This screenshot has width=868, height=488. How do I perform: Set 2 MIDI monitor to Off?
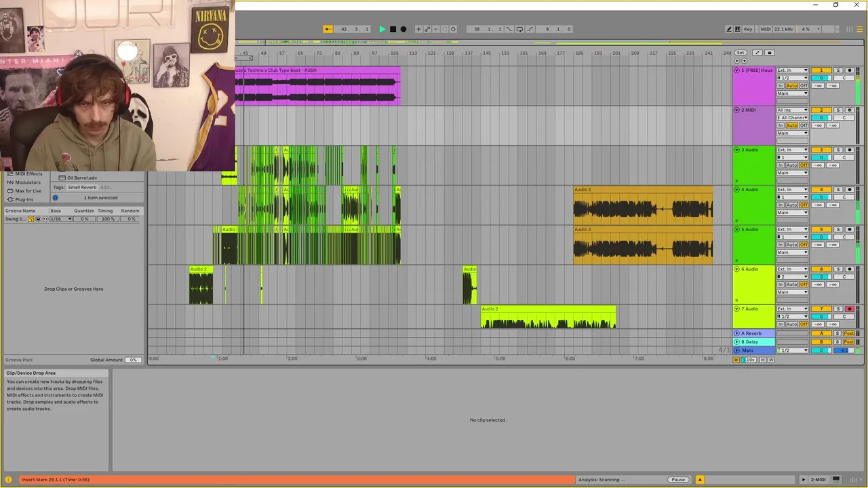coord(804,125)
